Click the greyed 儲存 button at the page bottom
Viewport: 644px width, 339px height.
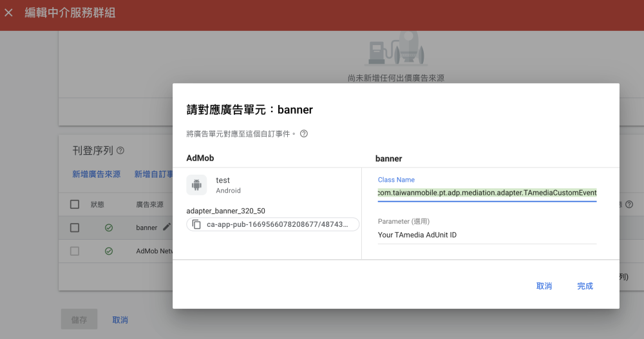point(79,319)
